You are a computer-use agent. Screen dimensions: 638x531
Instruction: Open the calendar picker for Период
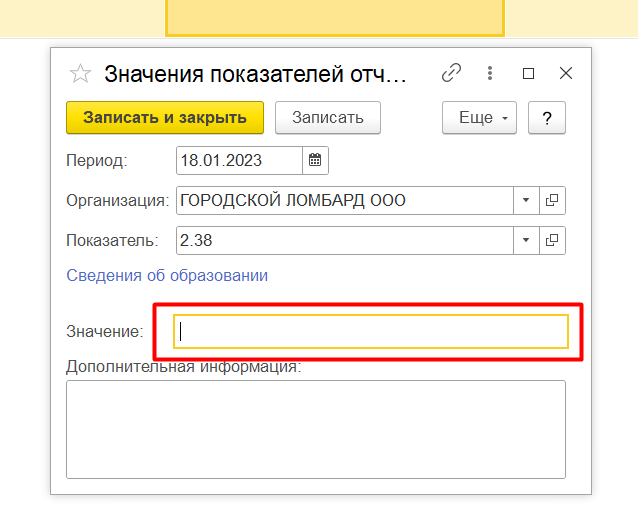315,160
